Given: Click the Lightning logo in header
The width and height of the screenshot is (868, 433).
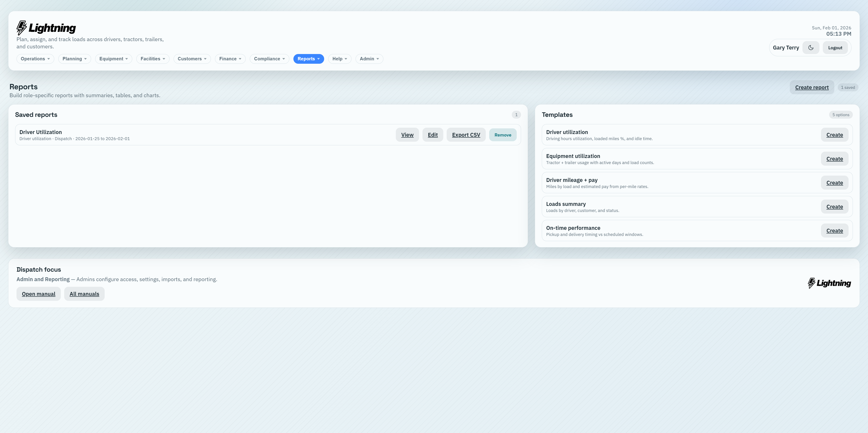Looking at the screenshot, I should [46, 28].
